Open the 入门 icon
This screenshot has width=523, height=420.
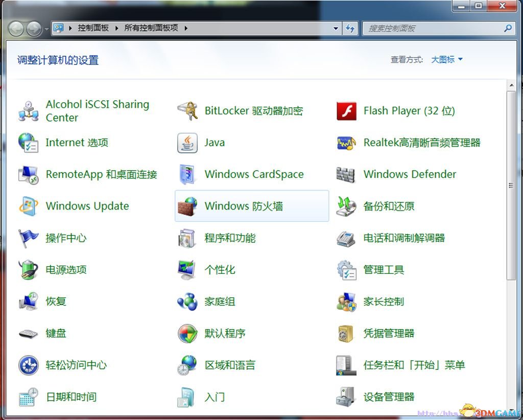point(186,397)
